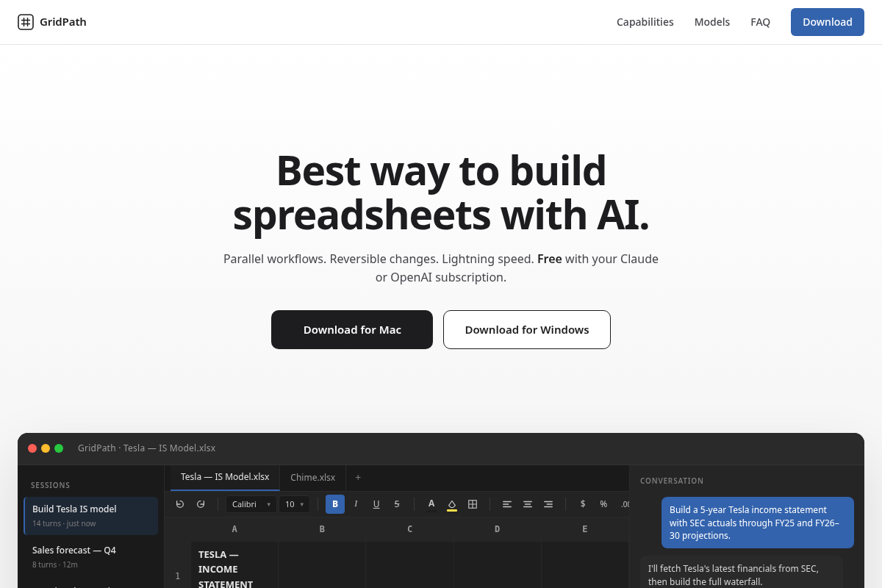Click the GridPath hash logo icon
The height and width of the screenshot is (588, 882).
26,22
